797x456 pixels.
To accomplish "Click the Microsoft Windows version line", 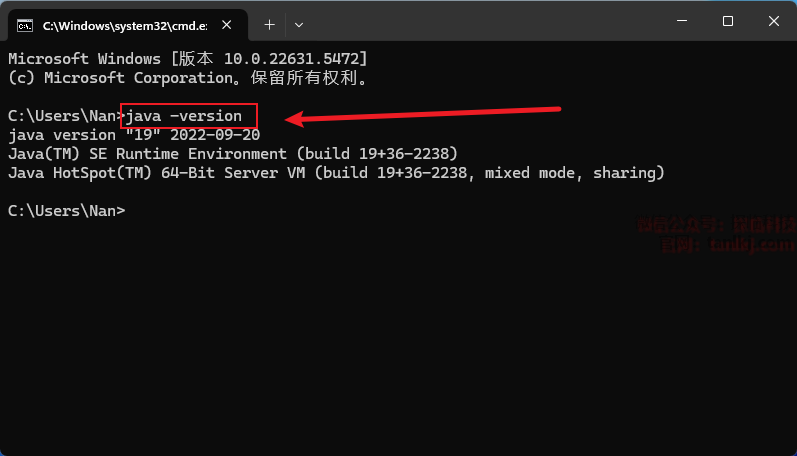I will (187, 59).
